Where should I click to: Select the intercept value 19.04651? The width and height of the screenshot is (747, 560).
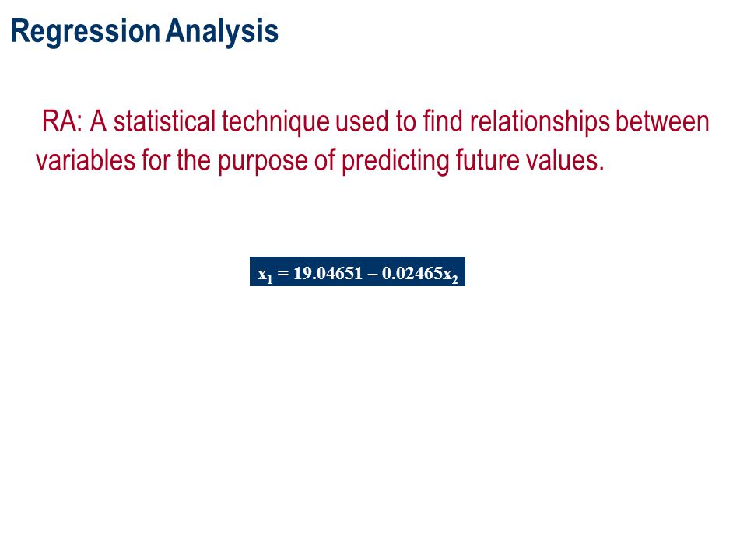(x=328, y=273)
